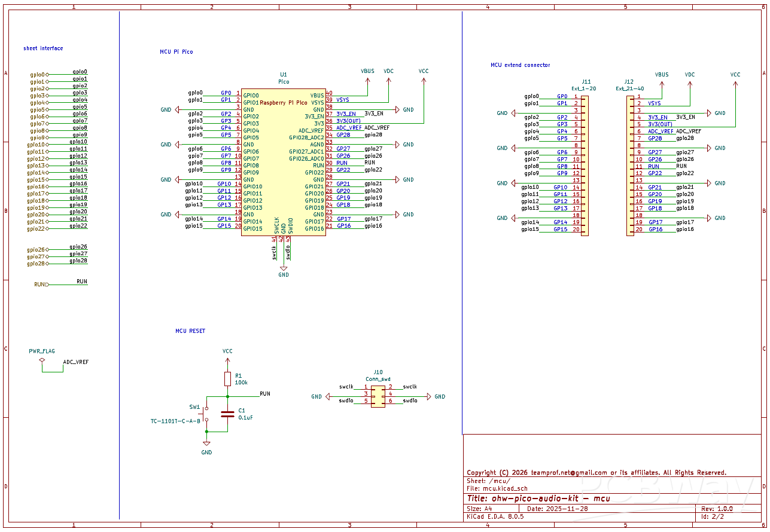This screenshot has width=770, height=532.
Task: Select the J10 Conn_swd connector symbol
Action: pyautogui.click(x=378, y=396)
